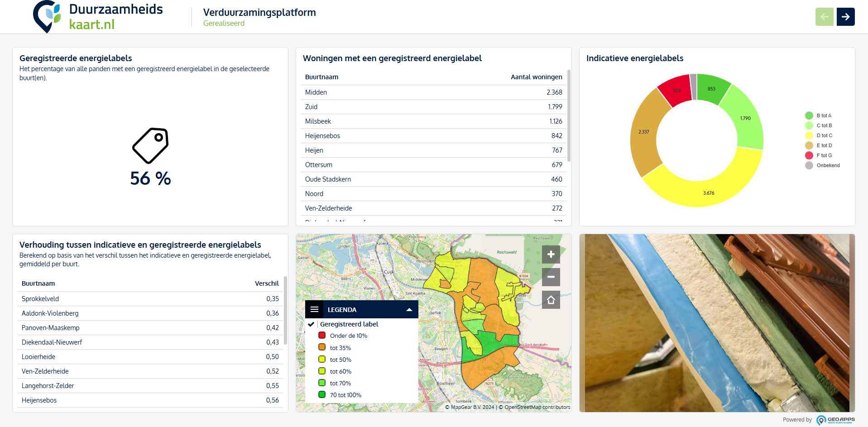Select the Sprokkelveld row
The image size is (868, 427).
tap(150, 299)
